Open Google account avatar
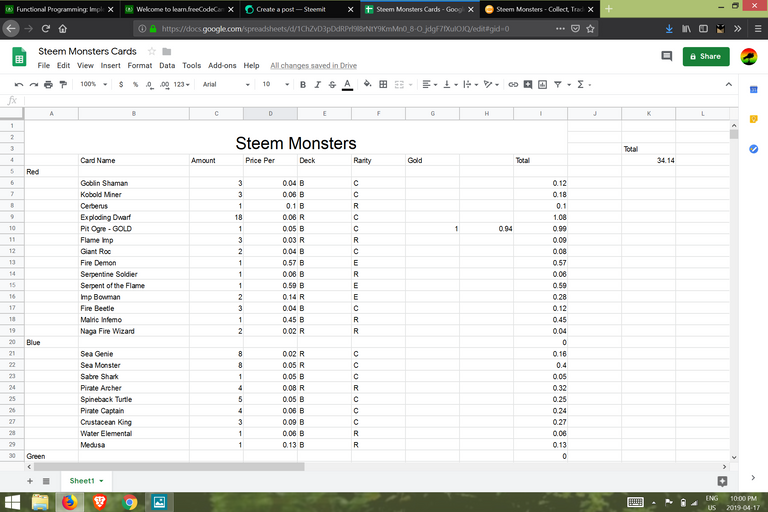Image resolution: width=768 pixels, height=512 pixels. (x=748, y=57)
